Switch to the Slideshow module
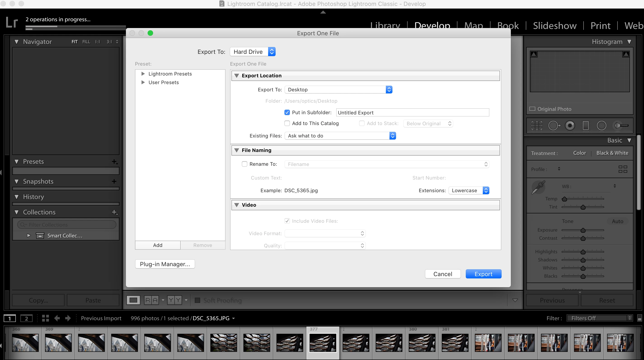Screen dimensions: 644x360 click(555, 26)
